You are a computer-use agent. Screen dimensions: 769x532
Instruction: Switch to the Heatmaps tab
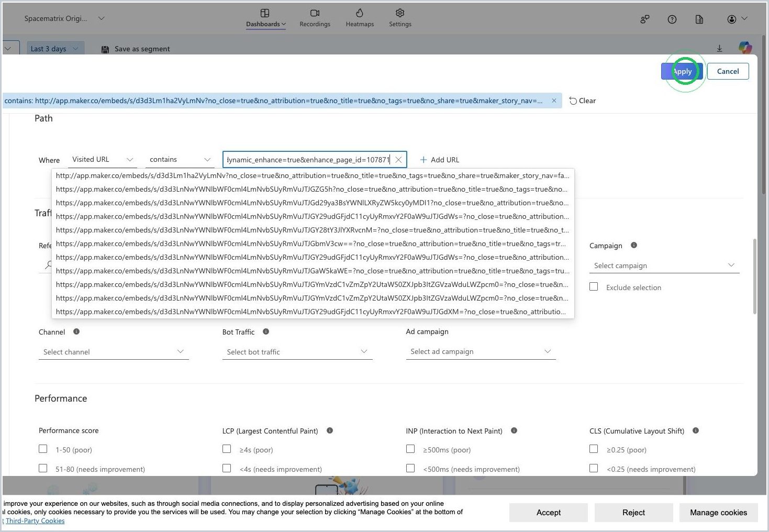click(360, 18)
